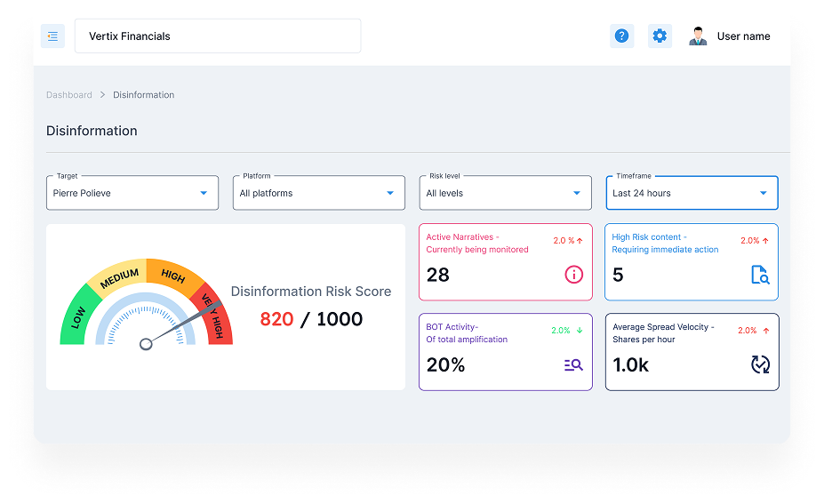The height and width of the screenshot is (504, 824).
Task: Go to the Dashboard breadcrumb
Action: [x=68, y=94]
